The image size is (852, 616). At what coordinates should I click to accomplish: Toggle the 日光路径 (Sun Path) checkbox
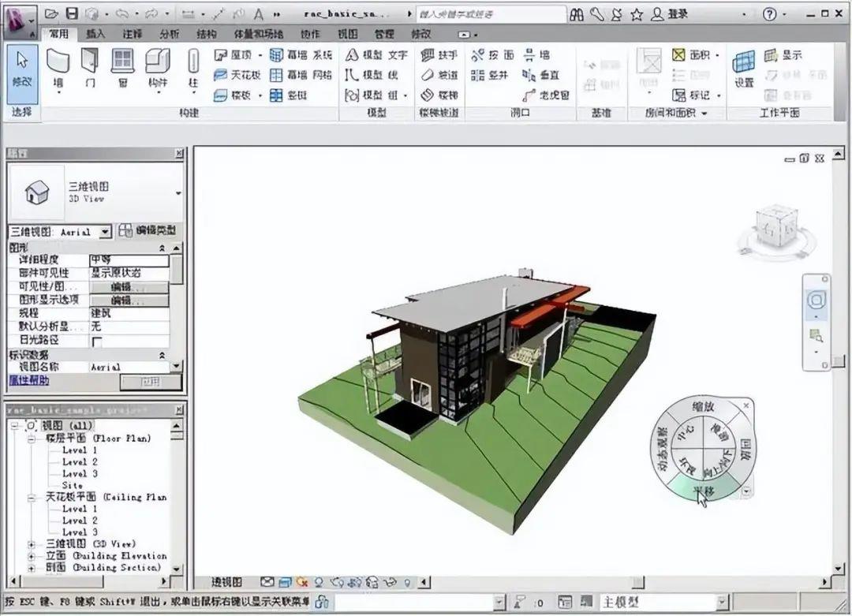97,342
